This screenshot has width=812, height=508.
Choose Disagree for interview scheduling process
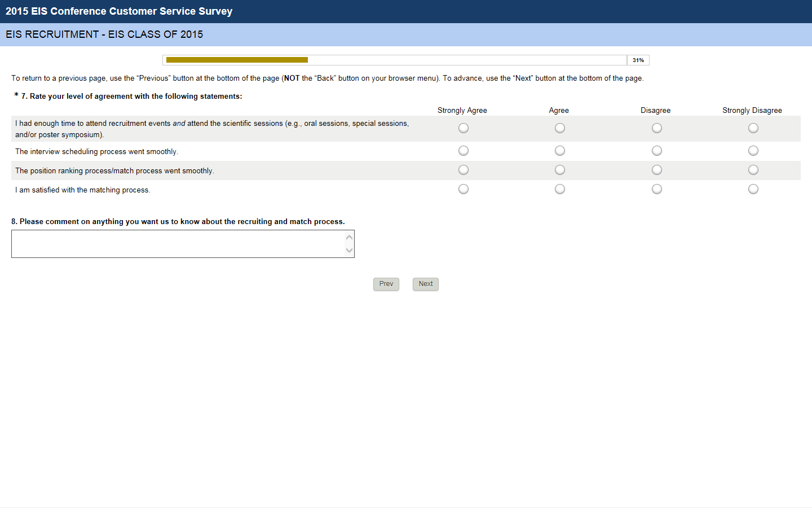coord(657,151)
